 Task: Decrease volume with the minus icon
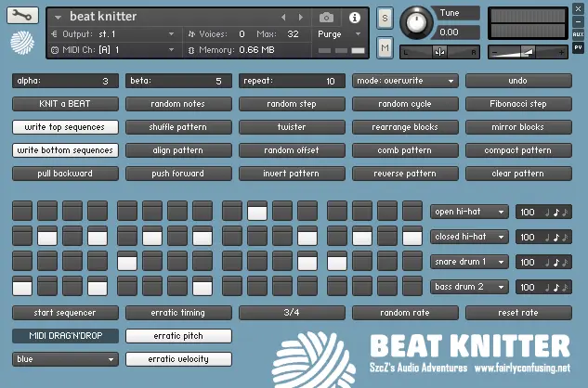494,53
